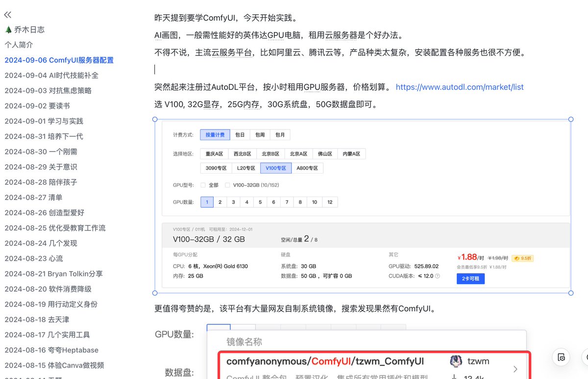Select 包日 billing tab in embedded screenshot
The width and height of the screenshot is (588, 379).
click(x=240, y=134)
